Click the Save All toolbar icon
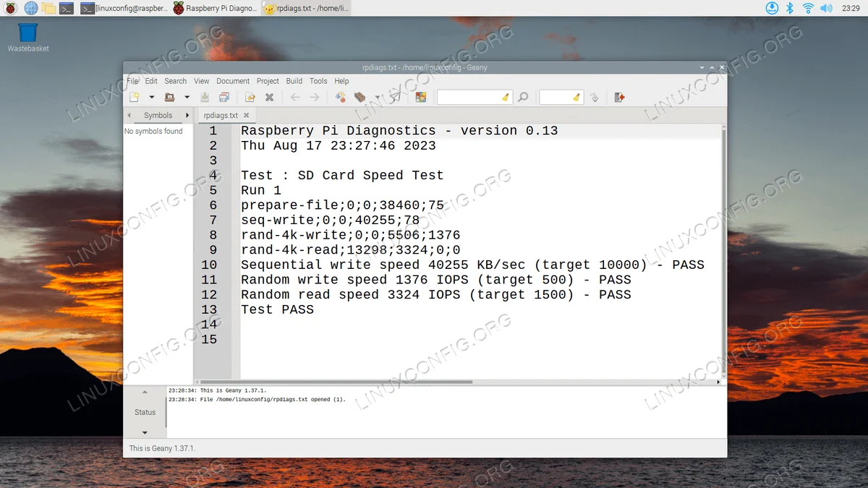Screen dimensions: 868x488 point(224,97)
